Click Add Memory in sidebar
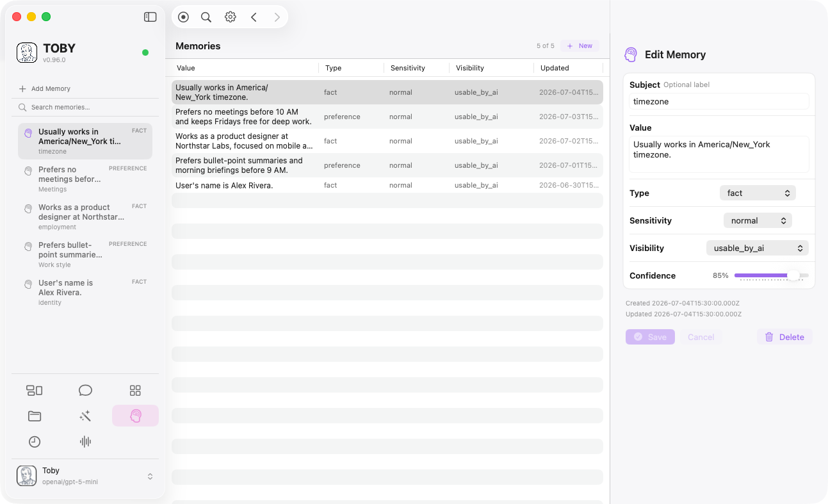The height and width of the screenshot is (504, 828). pos(45,89)
